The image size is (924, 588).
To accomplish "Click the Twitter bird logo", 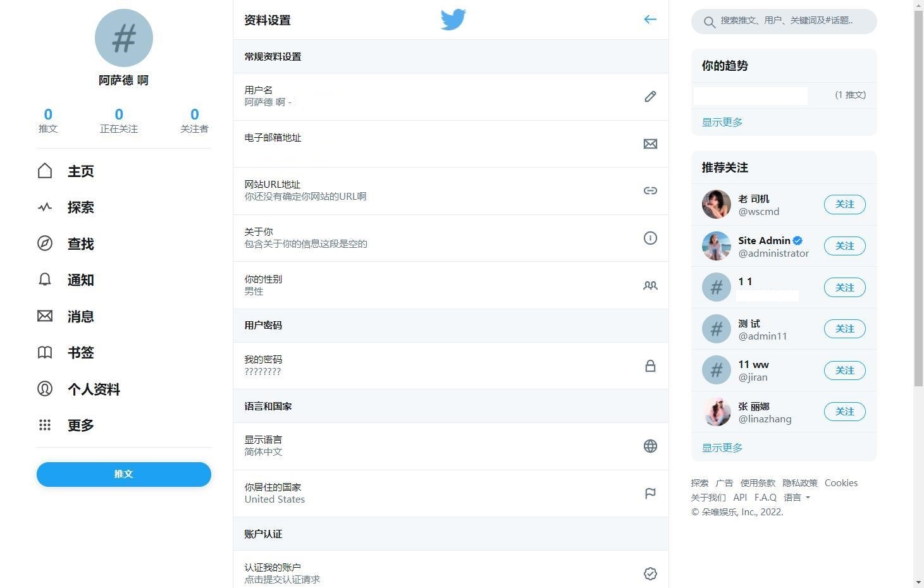I will [x=453, y=20].
